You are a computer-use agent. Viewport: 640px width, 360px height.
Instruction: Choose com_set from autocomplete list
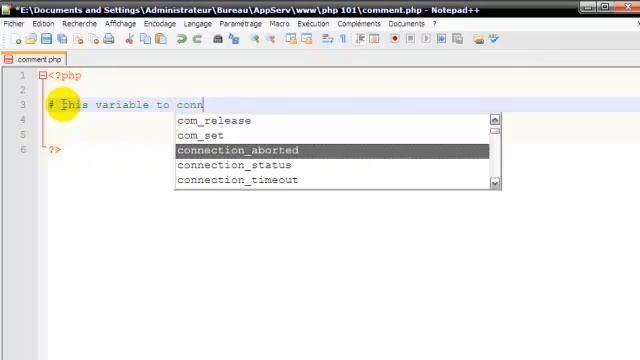point(332,136)
